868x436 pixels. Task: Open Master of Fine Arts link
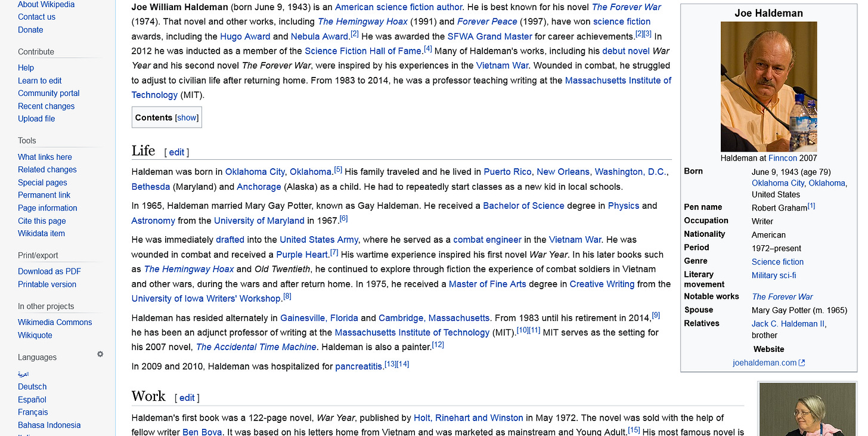(488, 284)
